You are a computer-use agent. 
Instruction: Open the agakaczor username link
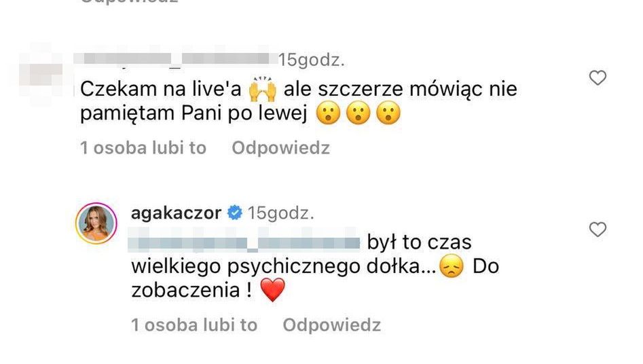[x=177, y=213]
